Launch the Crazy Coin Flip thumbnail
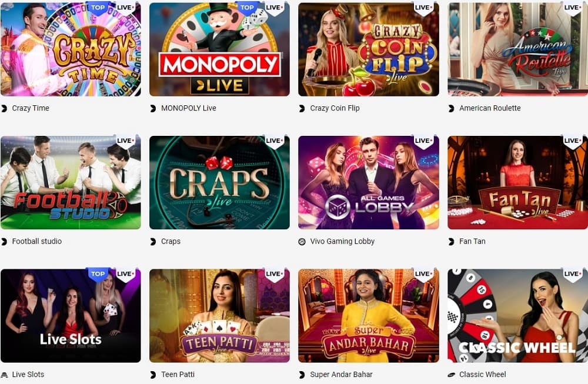 pyautogui.click(x=369, y=49)
